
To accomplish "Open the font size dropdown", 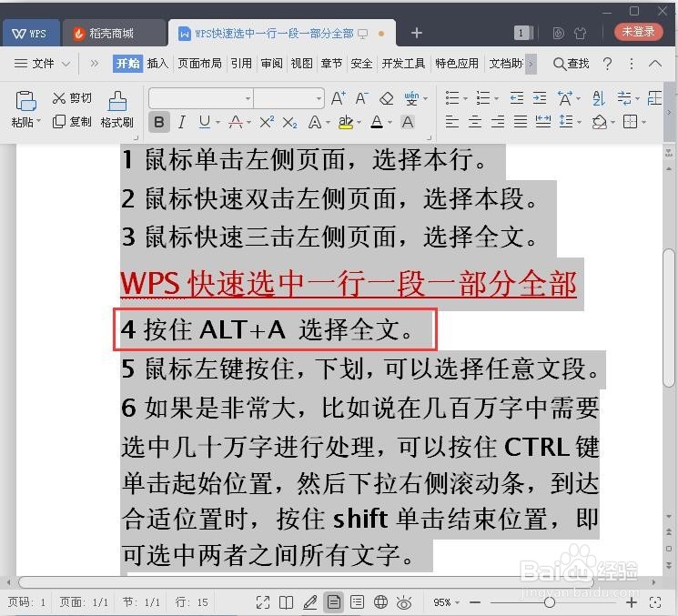I will pyautogui.click(x=319, y=98).
